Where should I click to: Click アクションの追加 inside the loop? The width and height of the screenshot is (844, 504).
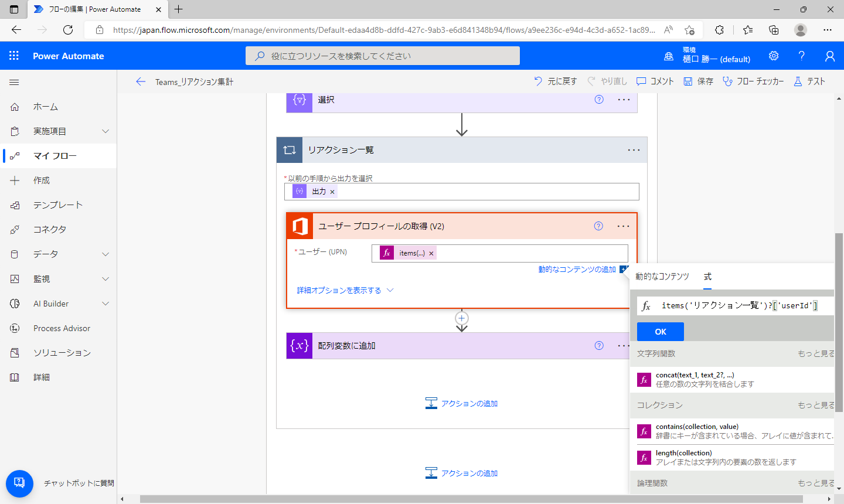[x=462, y=403]
